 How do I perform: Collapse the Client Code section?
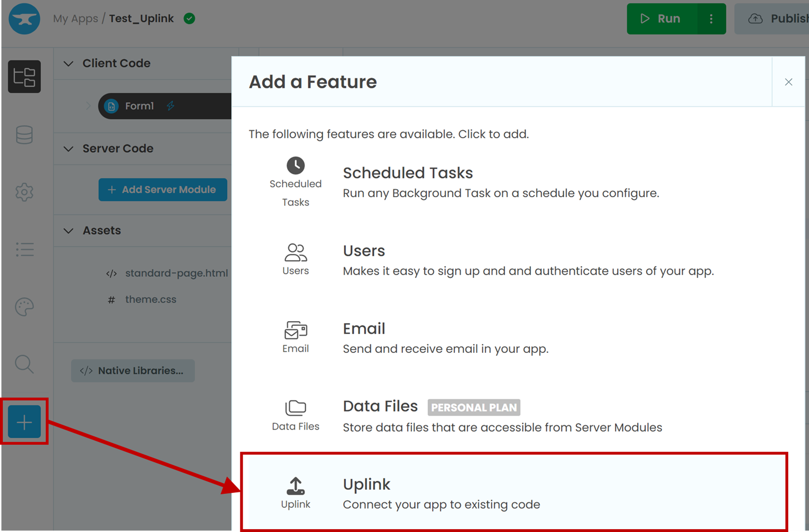(x=69, y=63)
